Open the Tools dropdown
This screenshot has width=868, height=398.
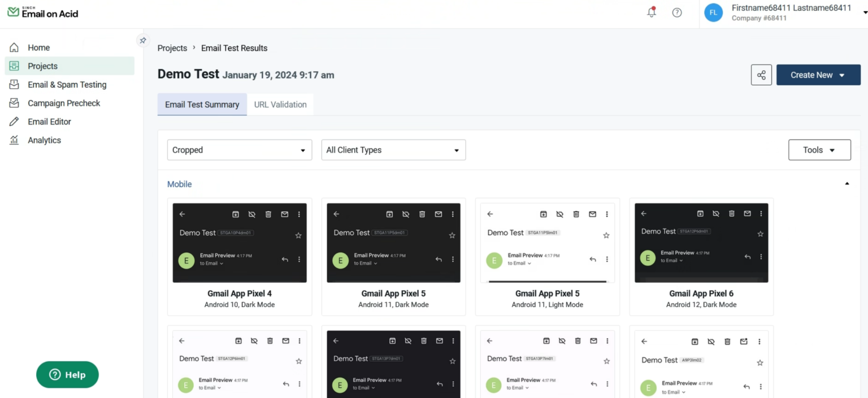tap(819, 150)
